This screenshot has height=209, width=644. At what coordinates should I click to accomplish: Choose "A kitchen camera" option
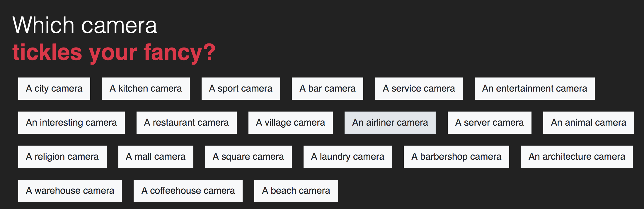click(146, 89)
